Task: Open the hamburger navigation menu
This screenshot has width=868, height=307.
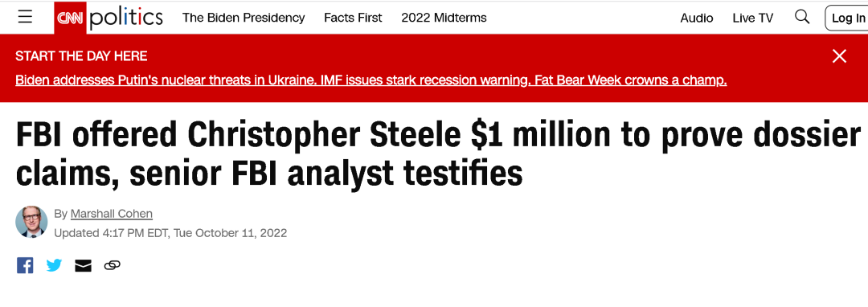Action: (25, 17)
